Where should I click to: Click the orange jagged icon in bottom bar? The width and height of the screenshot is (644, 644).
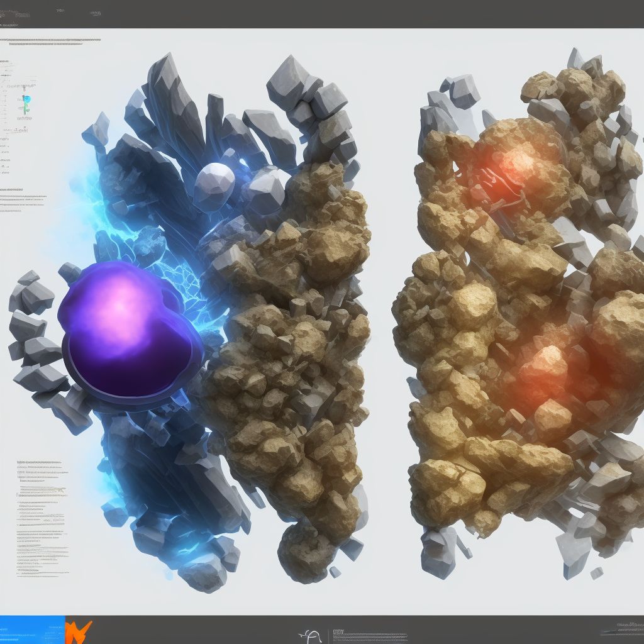78,632
